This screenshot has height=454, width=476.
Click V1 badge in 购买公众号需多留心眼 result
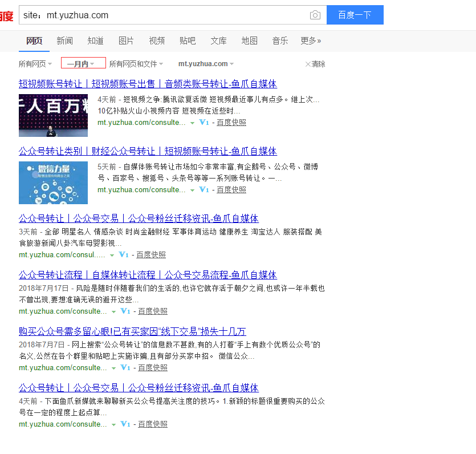point(125,367)
